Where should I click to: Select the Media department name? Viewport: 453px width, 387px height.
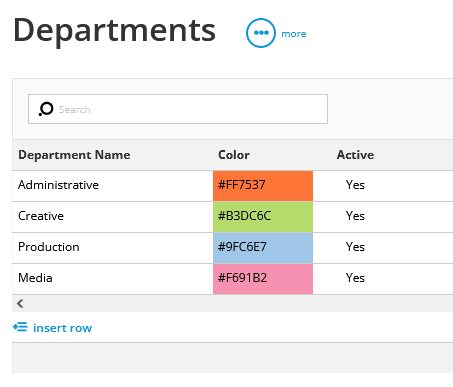(x=35, y=278)
